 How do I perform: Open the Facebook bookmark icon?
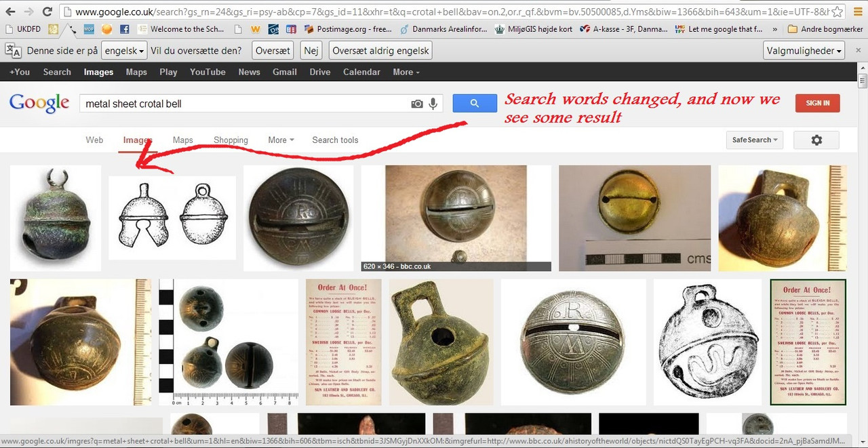point(125,29)
